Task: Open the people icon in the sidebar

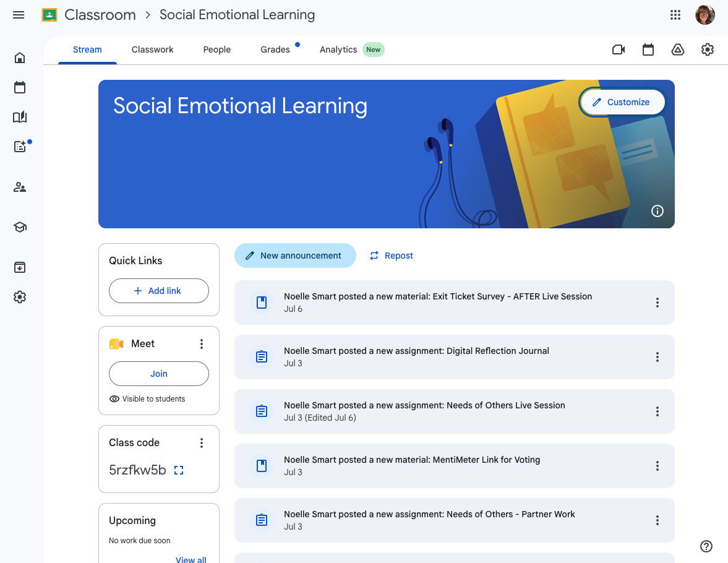Action: coord(20,187)
